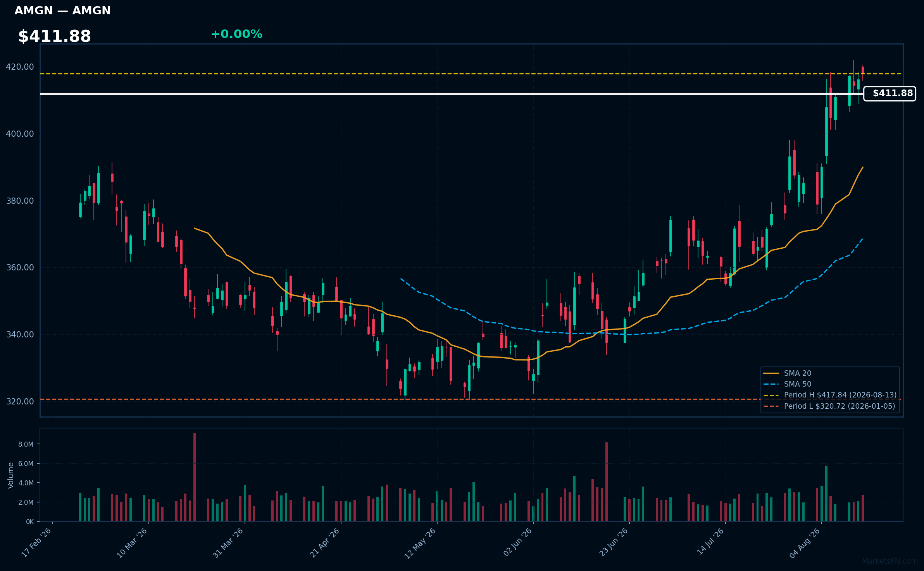Click the Volume axis title
Image resolution: width=924 pixels, height=571 pixels.
point(11,475)
